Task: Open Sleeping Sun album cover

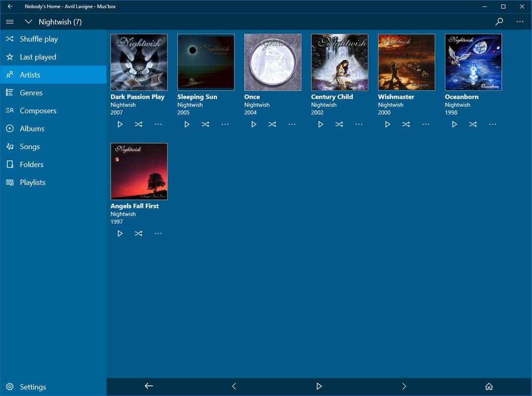Action: click(206, 62)
